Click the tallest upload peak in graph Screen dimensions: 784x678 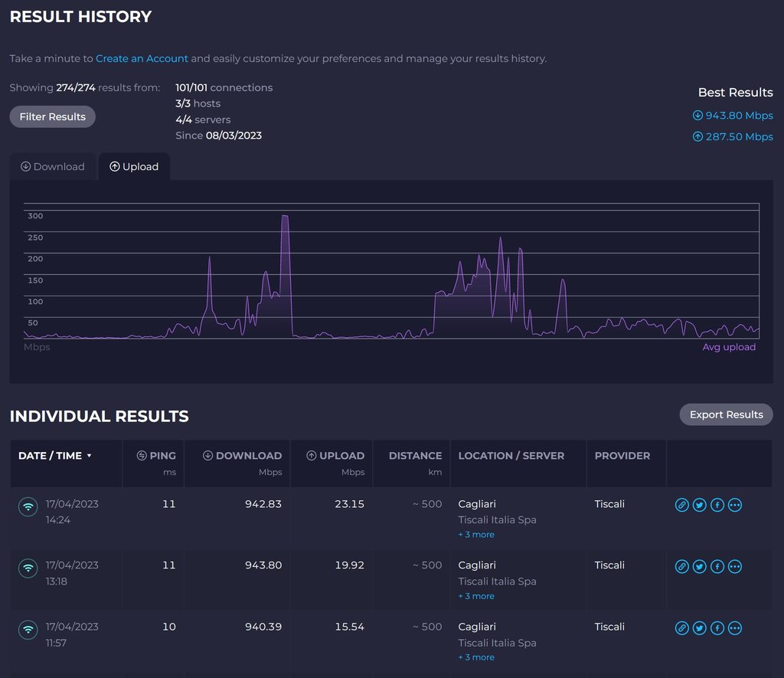pyautogui.click(x=285, y=218)
